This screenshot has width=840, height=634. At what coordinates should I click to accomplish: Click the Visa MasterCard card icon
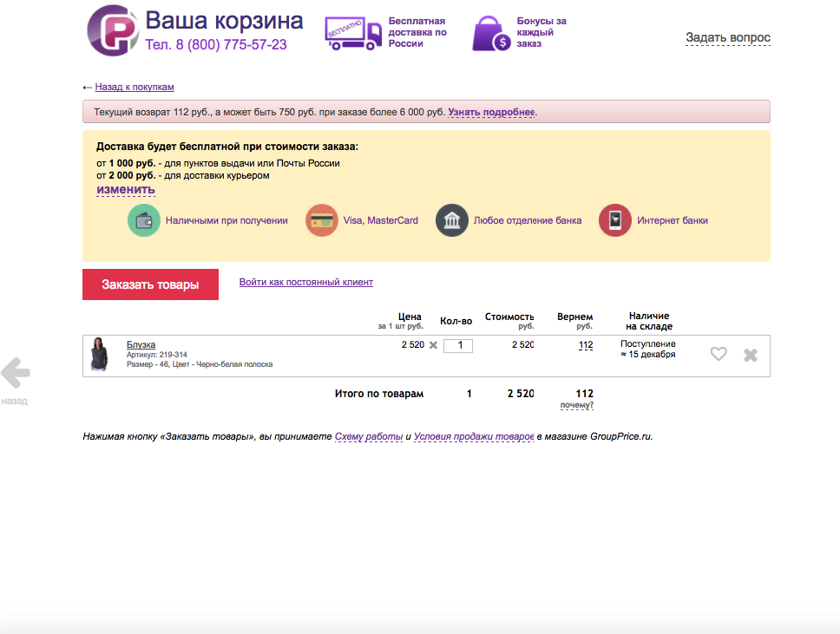(x=322, y=220)
